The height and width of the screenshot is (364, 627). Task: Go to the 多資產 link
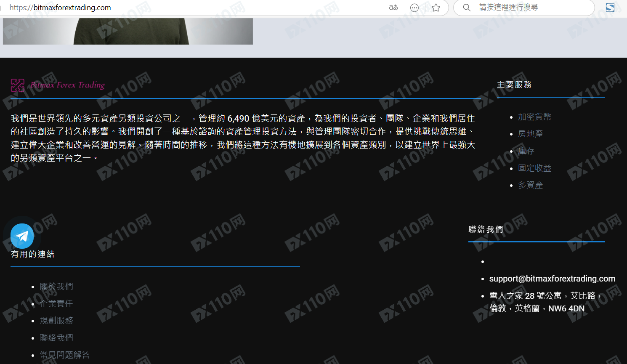pos(530,185)
